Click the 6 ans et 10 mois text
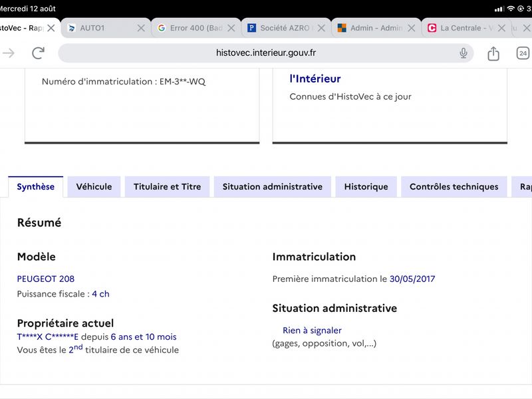This screenshot has height=399, width=532. pyautogui.click(x=144, y=337)
